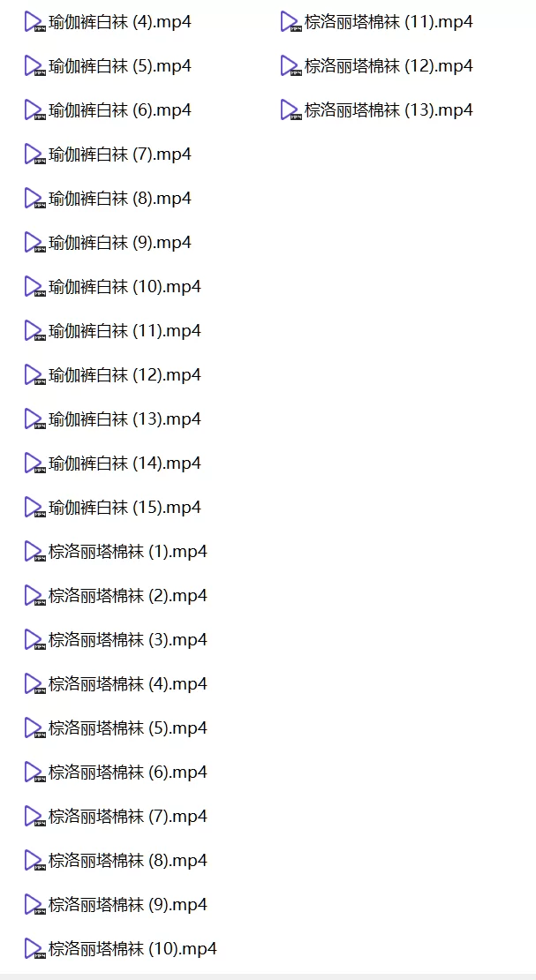This screenshot has width=536, height=980.
Task: Select file name 棕洛丽塔棉袜 (7).mp4
Action: [128, 817]
